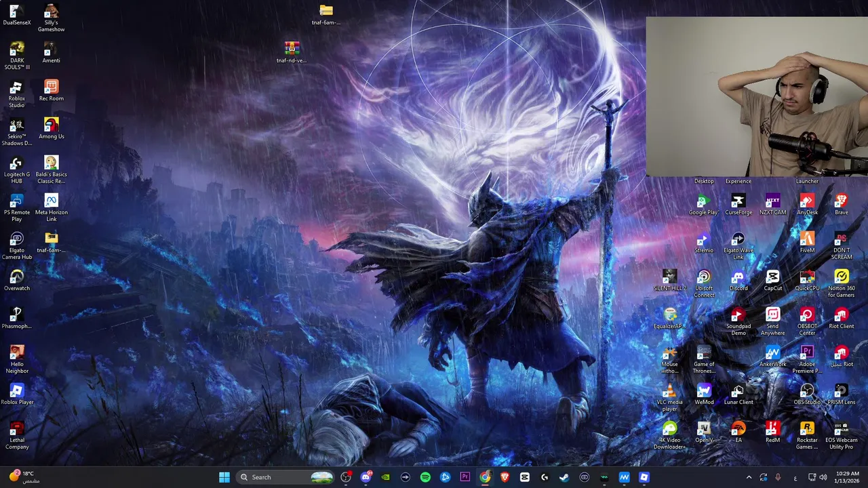Open the Brave browser desktop shortcut

842,205
